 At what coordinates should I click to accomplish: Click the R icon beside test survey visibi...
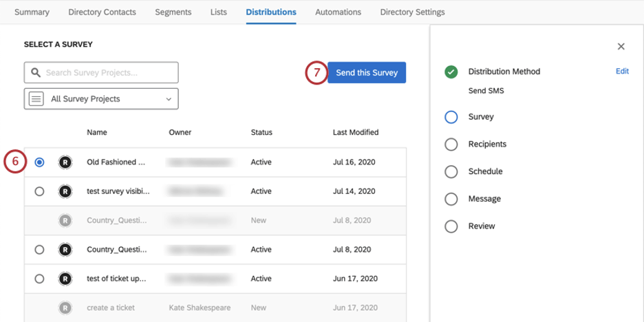[65, 191]
